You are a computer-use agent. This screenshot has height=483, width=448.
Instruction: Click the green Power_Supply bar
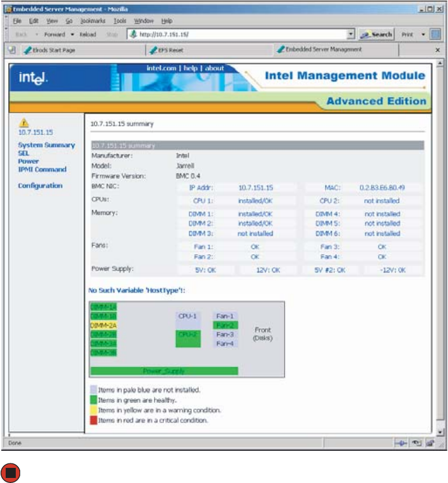coord(164,371)
